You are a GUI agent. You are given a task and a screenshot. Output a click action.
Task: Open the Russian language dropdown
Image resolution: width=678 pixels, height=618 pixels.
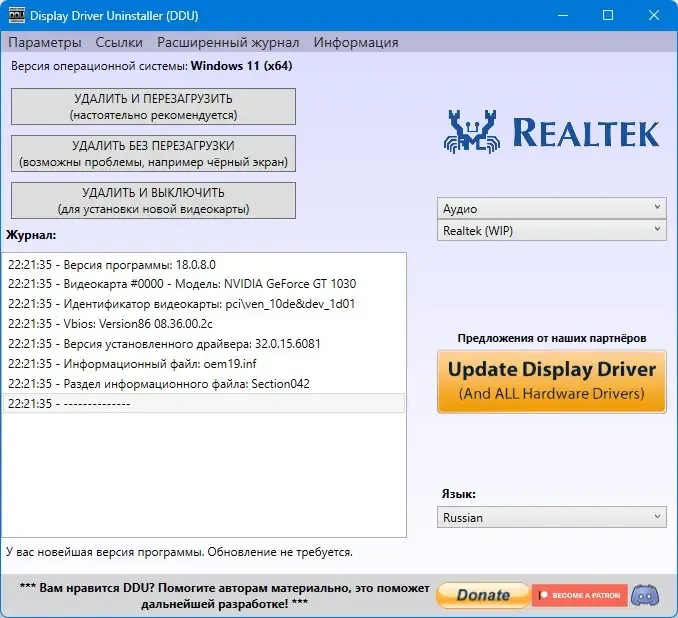(551, 517)
